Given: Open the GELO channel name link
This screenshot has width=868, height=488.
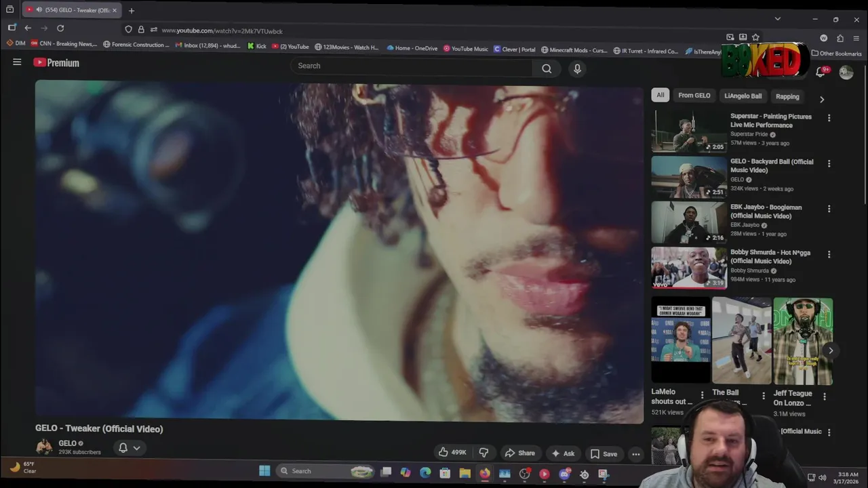Looking at the screenshot, I should (67, 443).
